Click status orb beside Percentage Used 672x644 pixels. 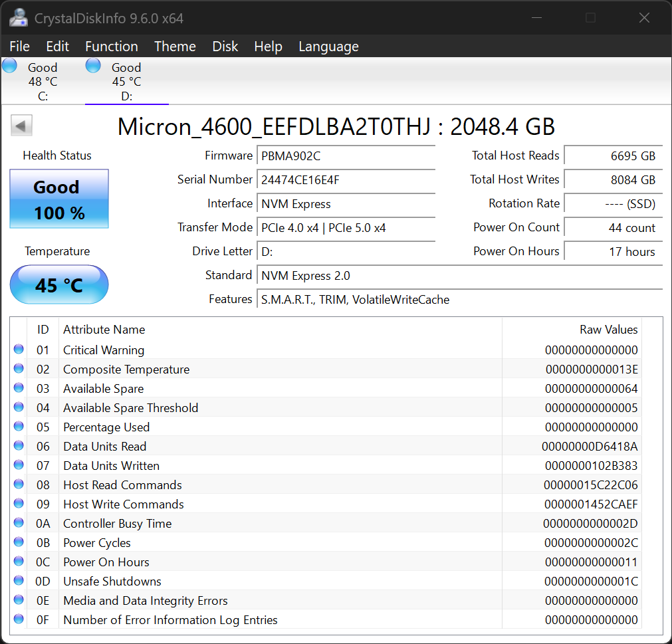tap(19, 427)
